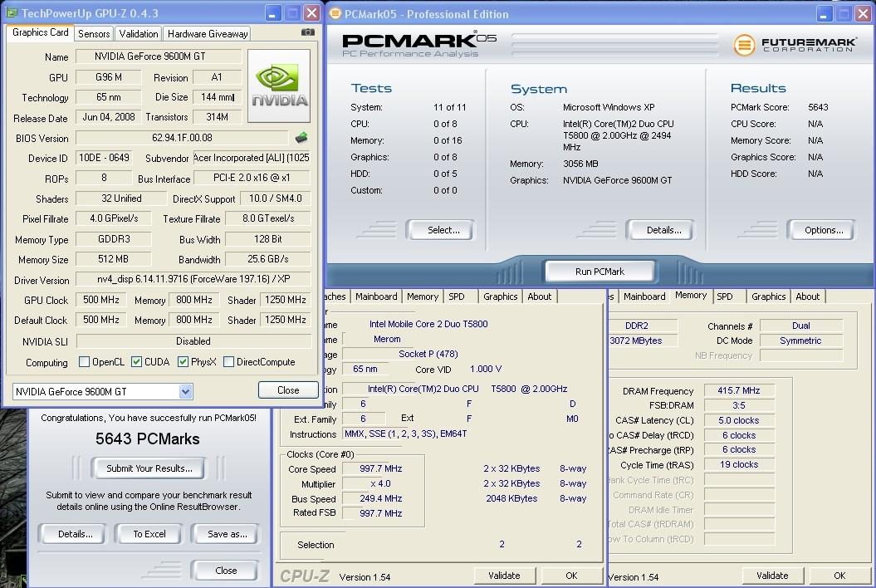The width and height of the screenshot is (876, 588).
Task: Toggle the CUDA checkbox
Action: click(136, 361)
